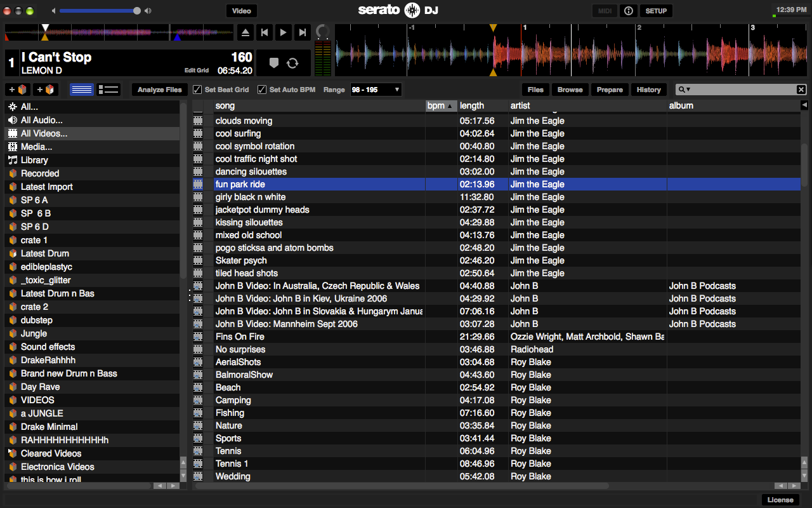The height and width of the screenshot is (508, 812).
Task: Click video icon for No surprises
Action: (x=198, y=349)
